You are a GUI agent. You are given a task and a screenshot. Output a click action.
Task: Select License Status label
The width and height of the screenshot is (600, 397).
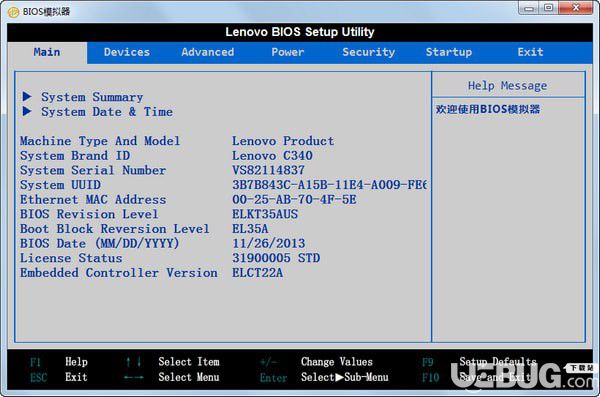click(x=71, y=258)
